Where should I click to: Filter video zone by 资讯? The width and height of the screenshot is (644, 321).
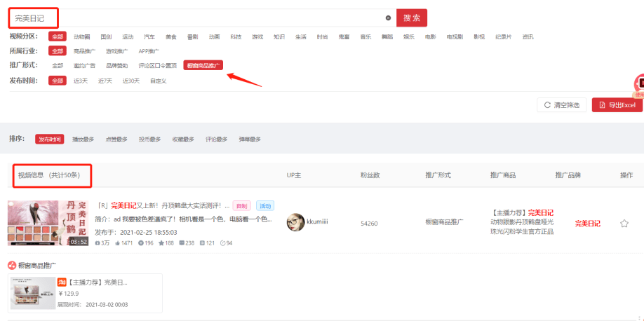point(528,36)
